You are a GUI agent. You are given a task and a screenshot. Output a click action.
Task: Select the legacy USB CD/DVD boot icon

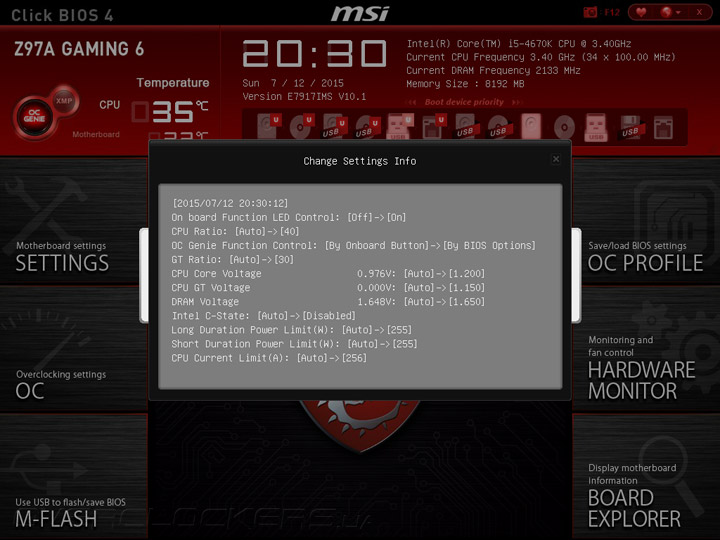pos(500,126)
